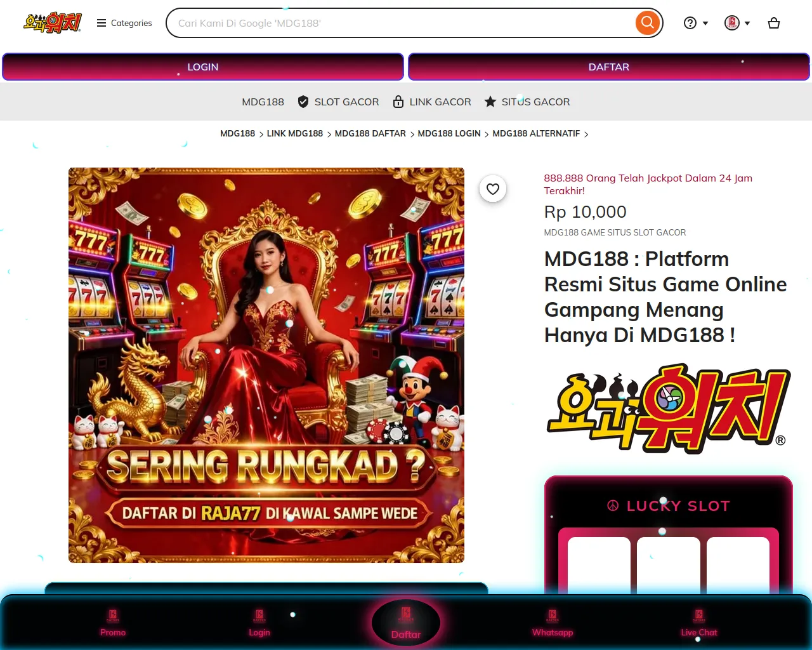
Task: Click the icon beside LUCKY SLOT
Action: pyautogui.click(x=613, y=506)
